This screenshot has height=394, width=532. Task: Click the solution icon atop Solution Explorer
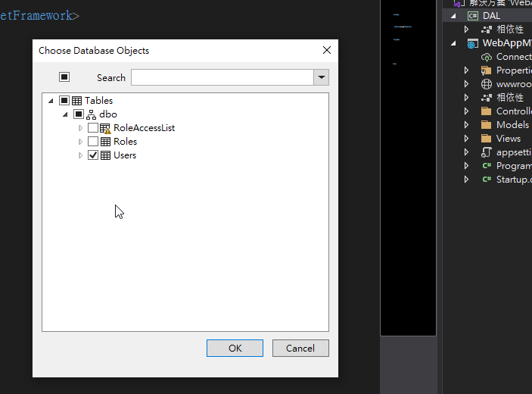[x=459, y=3]
